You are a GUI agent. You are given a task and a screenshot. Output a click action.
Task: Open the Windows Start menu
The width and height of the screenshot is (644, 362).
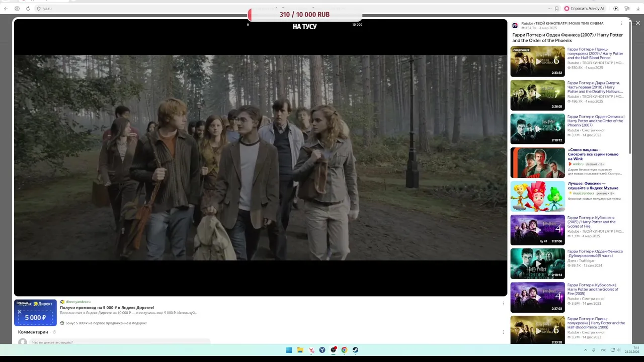[289, 350]
